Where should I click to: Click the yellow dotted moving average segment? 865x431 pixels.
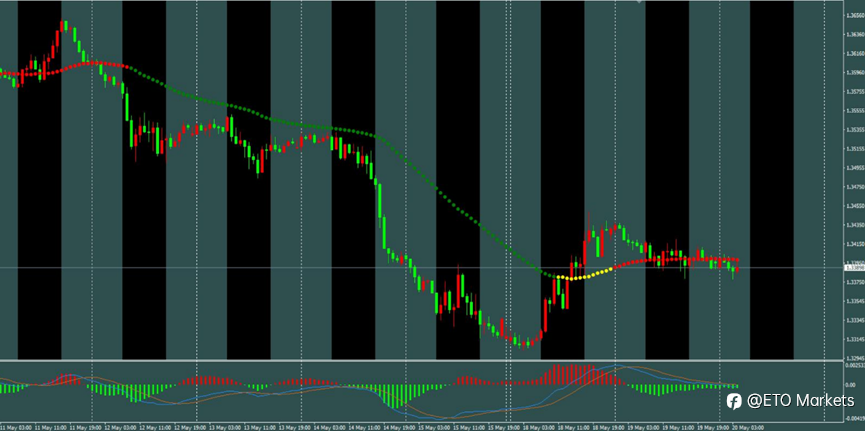point(585,275)
